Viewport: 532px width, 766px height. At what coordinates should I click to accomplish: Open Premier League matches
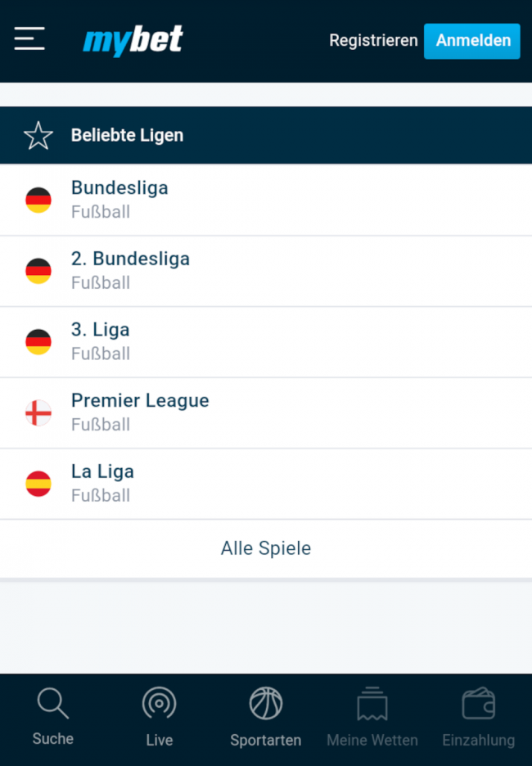click(x=140, y=401)
